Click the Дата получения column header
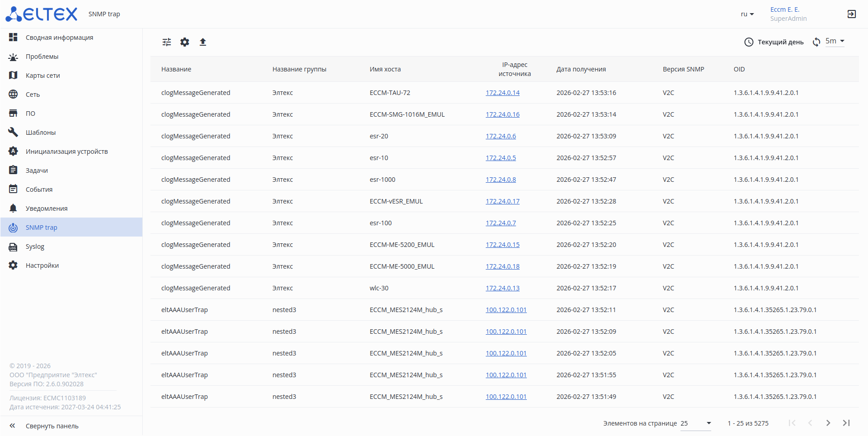Screen dimensions: 868x436 [581, 69]
